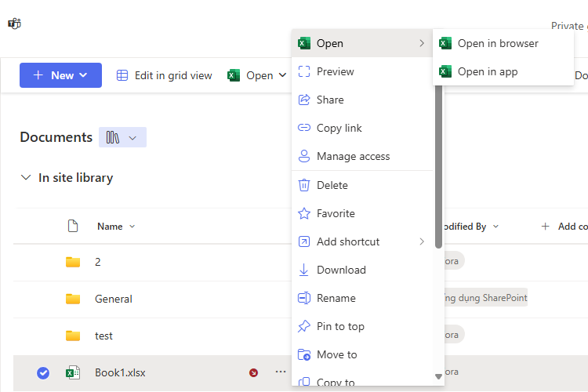This screenshot has width=588, height=392.
Task: Choose Copy link menu item
Action: click(x=362, y=128)
